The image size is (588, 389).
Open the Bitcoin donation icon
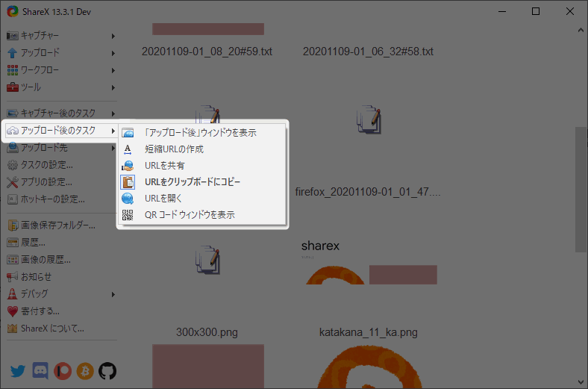point(85,371)
